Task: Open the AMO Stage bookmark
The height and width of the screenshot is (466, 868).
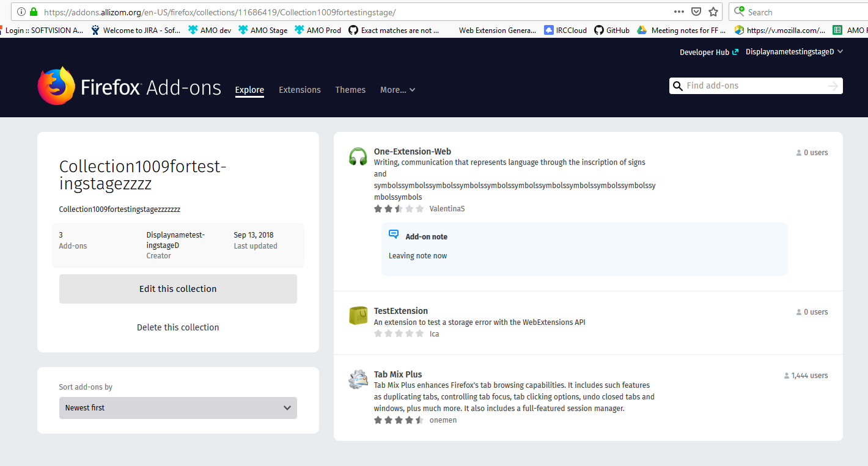Action: click(262, 30)
